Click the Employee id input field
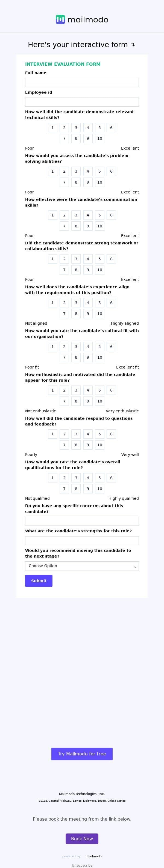Image resolution: width=164 pixels, height=868 pixels. tap(82, 102)
